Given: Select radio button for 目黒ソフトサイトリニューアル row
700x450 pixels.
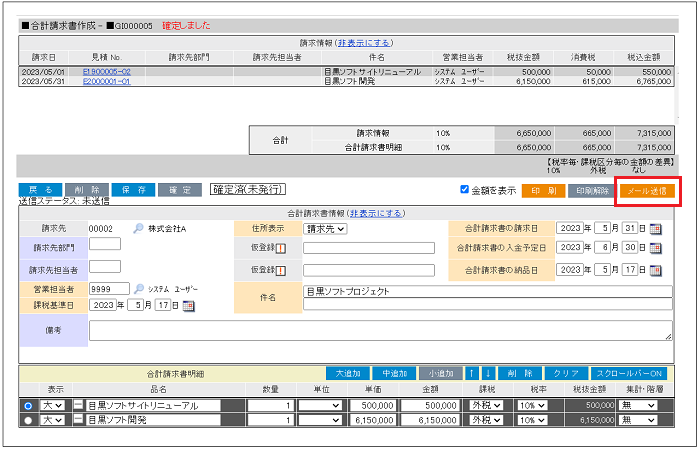Looking at the screenshot, I should tap(27, 406).
